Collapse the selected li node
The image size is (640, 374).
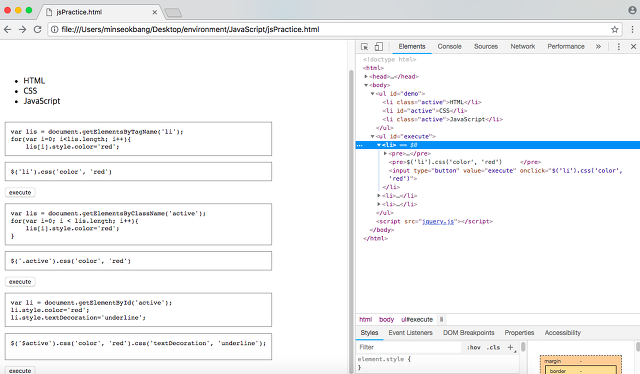point(379,145)
